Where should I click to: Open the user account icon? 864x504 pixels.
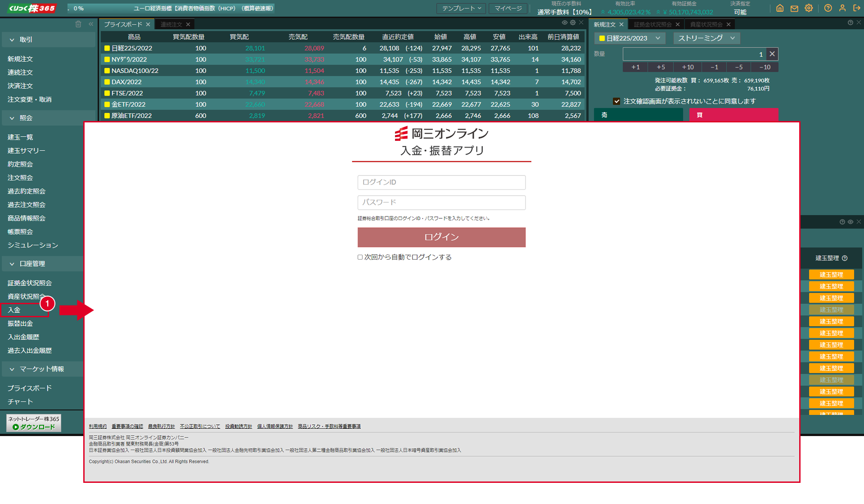pyautogui.click(x=842, y=8)
